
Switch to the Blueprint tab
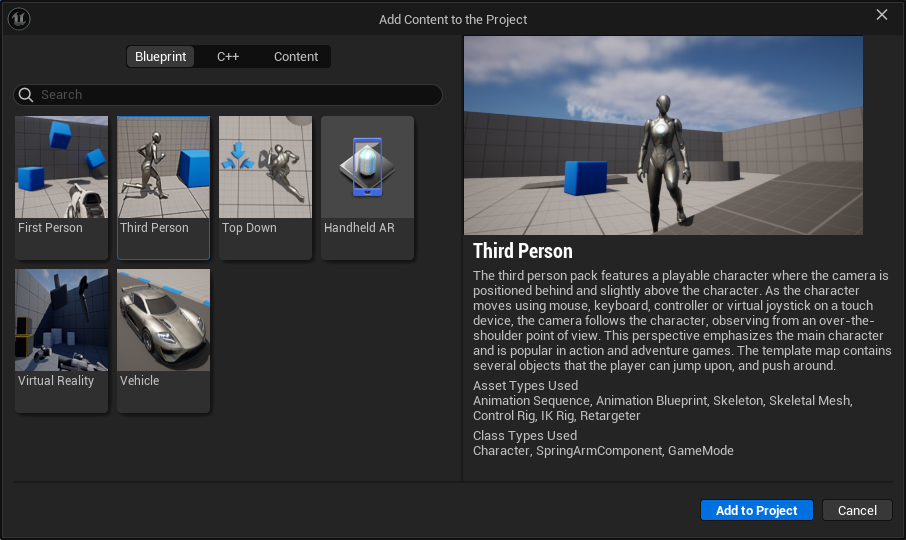pos(160,57)
